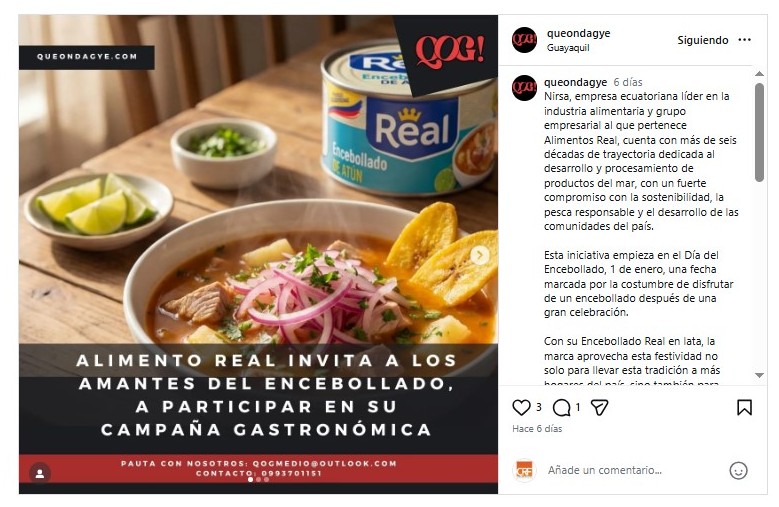Focus the Añade un comentario field

click(x=631, y=470)
